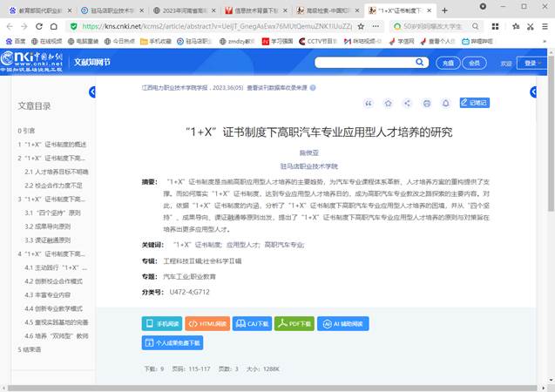The width and height of the screenshot is (555, 392).
Task: Close the active "1+X"证书制度 tab
Action: pos(429,10)
